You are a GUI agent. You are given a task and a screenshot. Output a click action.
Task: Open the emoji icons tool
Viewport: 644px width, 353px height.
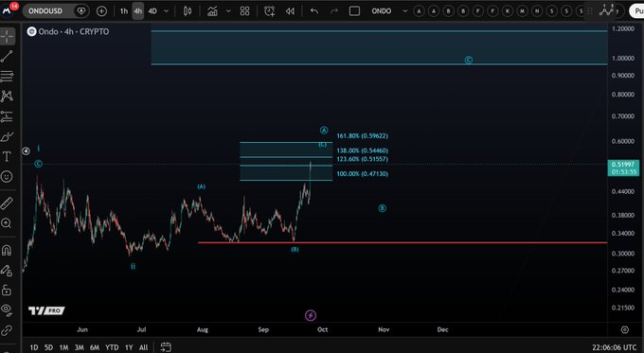click(7, 176)
